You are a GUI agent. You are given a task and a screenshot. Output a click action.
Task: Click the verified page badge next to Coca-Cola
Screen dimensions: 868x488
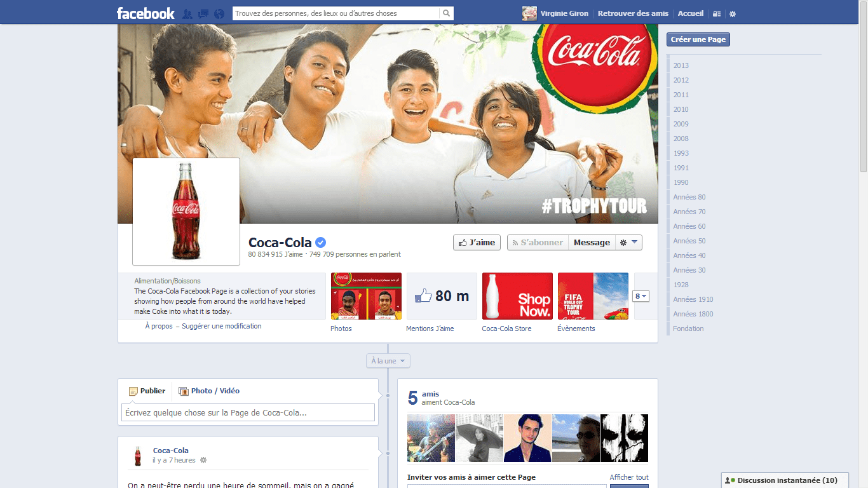321,242
